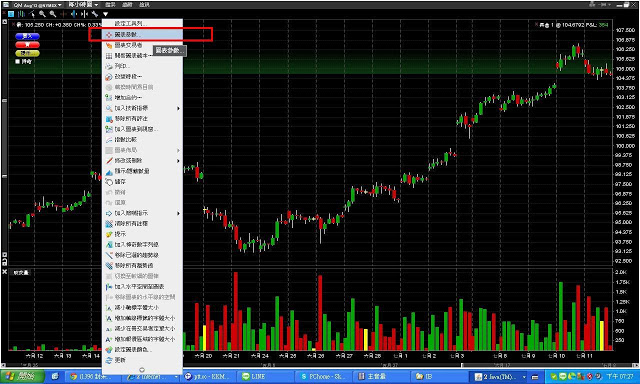This screenshot has width=640, height=384.
Task: Click the blue vertical bar width icon
Action: coord(74,14)
